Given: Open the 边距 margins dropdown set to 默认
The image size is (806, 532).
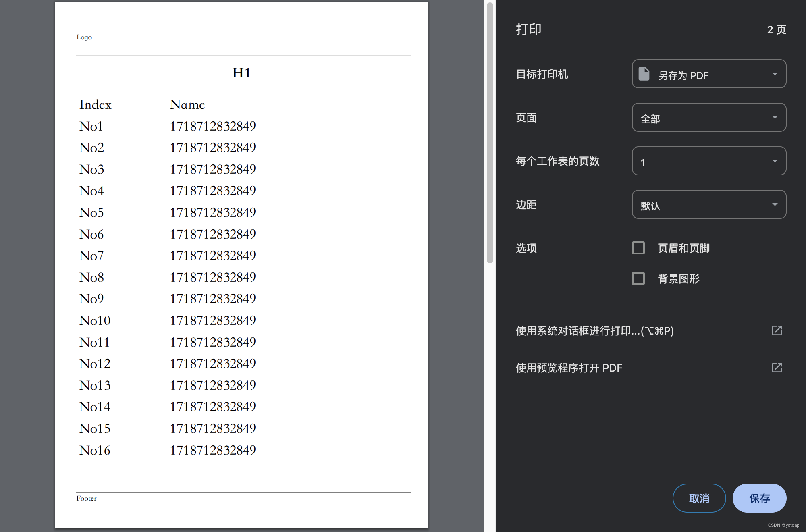Looking at the screenshot, I should tap(708, 204).
